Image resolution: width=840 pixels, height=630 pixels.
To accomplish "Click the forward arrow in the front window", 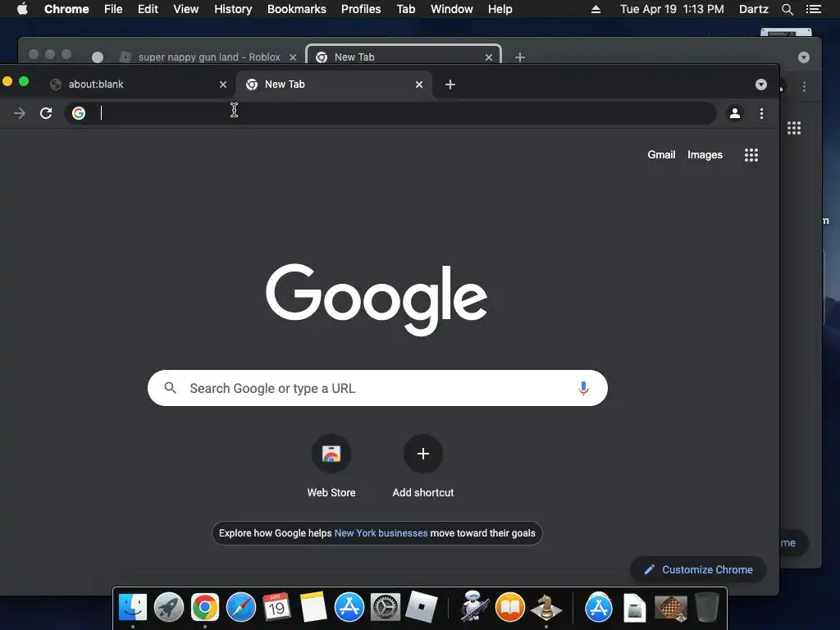I will coord(20,113).
